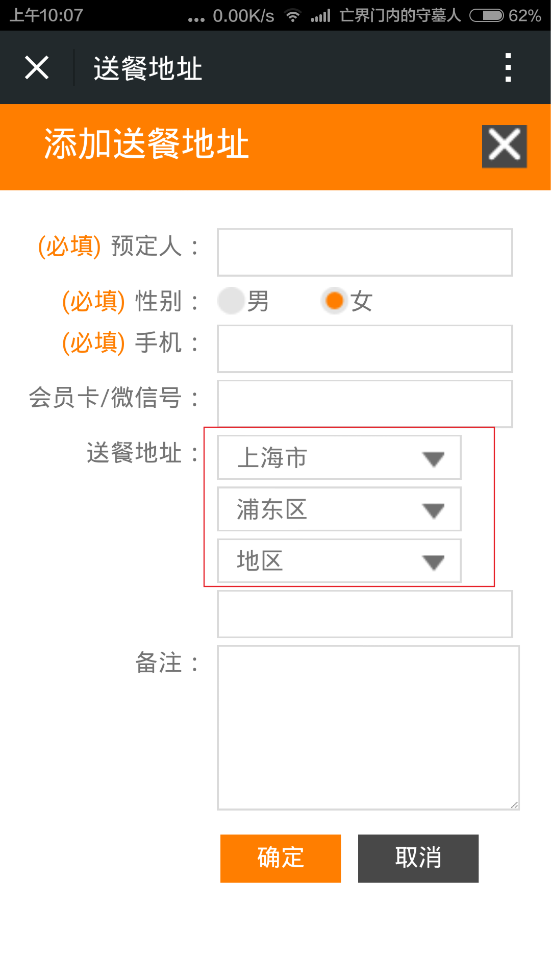Open the 上海市 city dropdown
The height and width of the screenshot is (980, 551).
(x=339, y=457)
